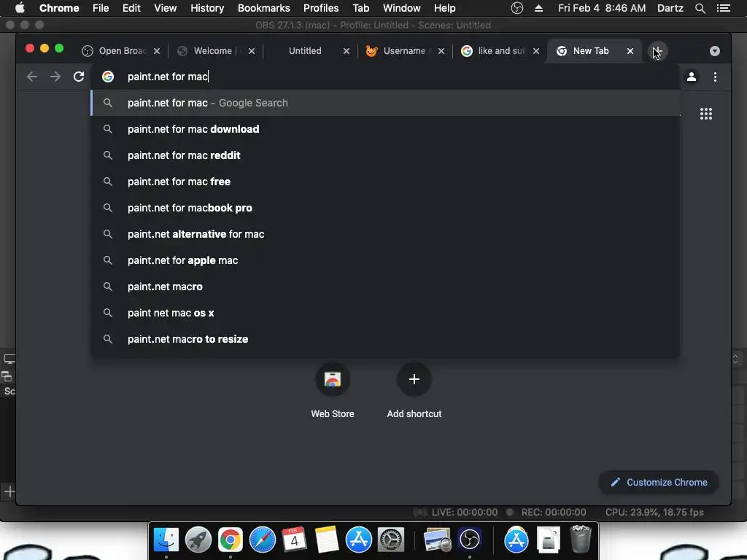
Task: Select 'paint.net macro to resize' suggestion
Action: pos(385,338)
